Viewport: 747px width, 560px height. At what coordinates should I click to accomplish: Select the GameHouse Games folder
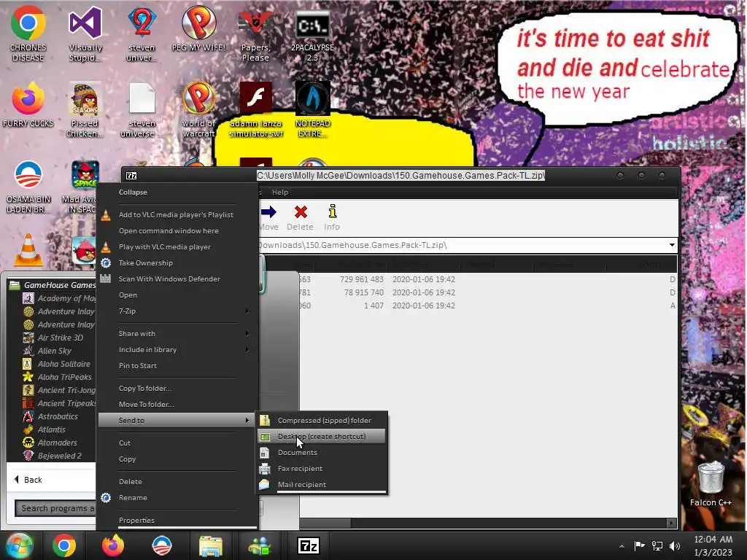(x=53, y=285)
